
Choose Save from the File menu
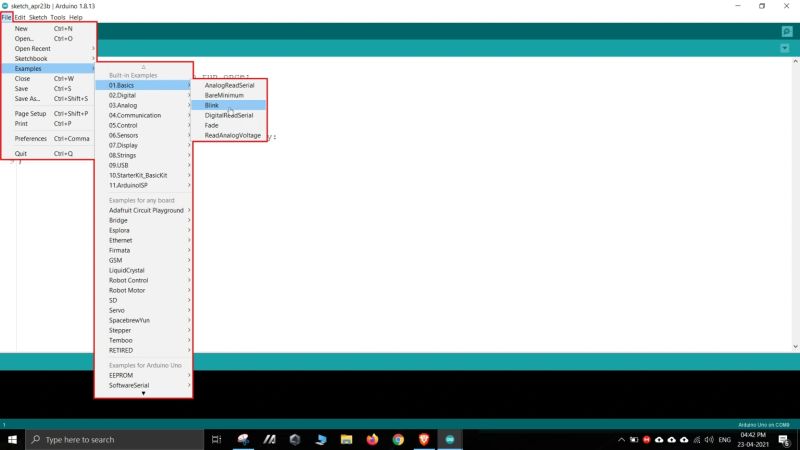(x=48, y=89)
